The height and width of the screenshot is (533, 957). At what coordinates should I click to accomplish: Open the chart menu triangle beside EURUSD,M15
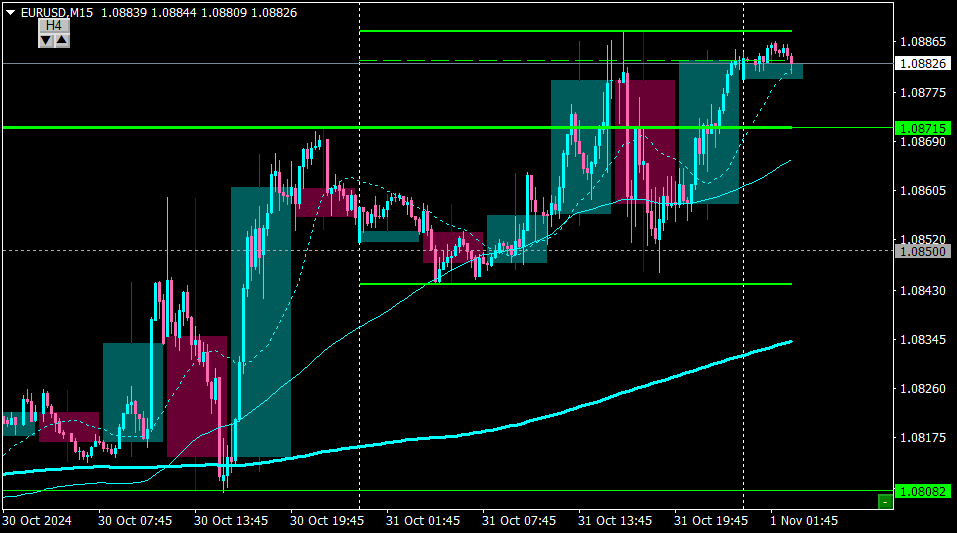10,12
